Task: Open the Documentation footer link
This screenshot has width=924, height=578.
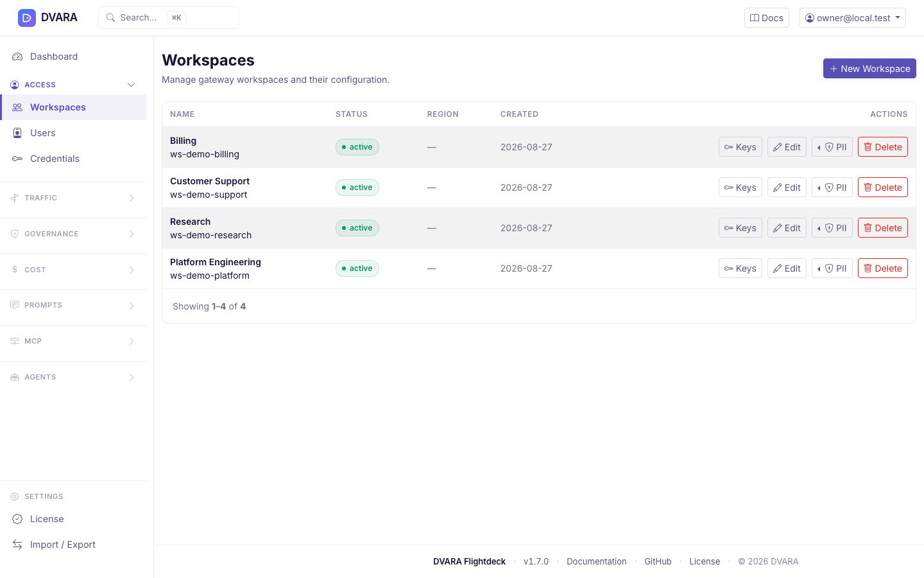Action: click(x=596, y=561)
